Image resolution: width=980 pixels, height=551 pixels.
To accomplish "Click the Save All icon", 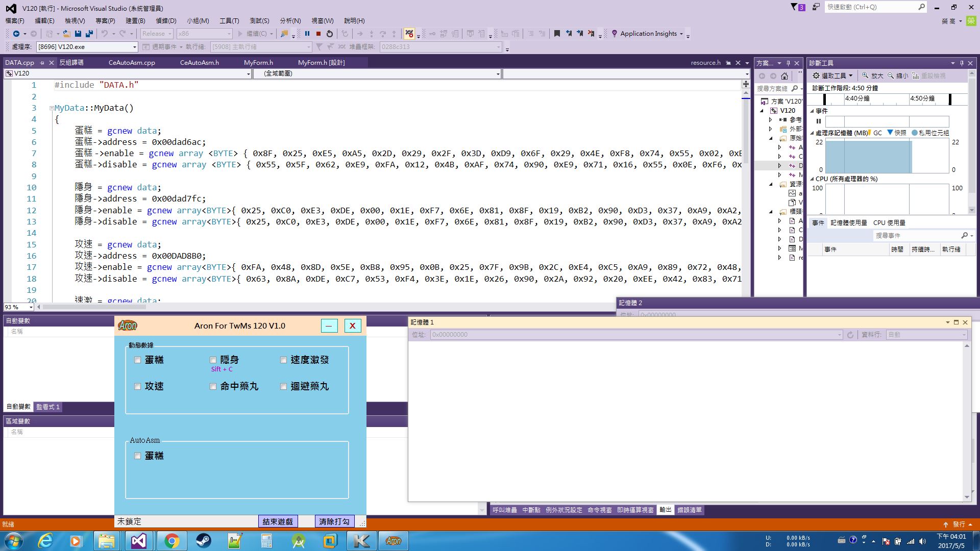I will coord(89,34).
